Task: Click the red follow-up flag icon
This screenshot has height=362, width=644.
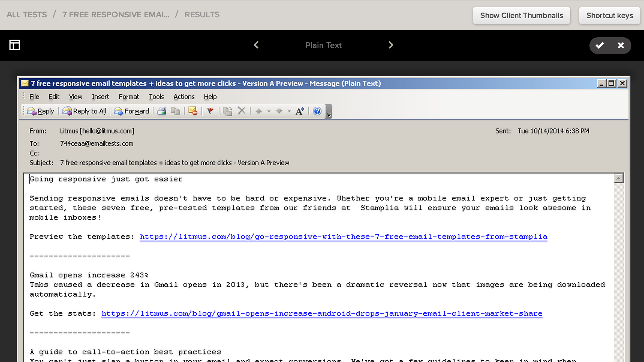Action: coord(210,111)
